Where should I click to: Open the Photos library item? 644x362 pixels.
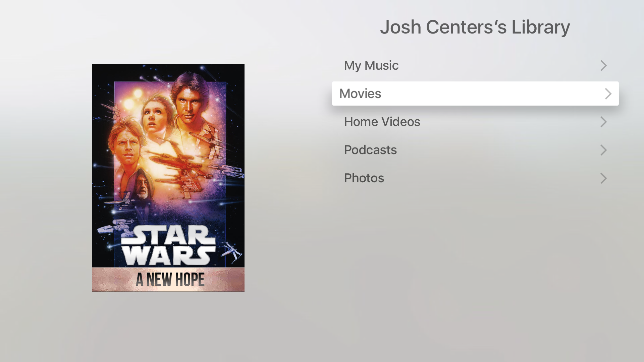click(475, 178)
